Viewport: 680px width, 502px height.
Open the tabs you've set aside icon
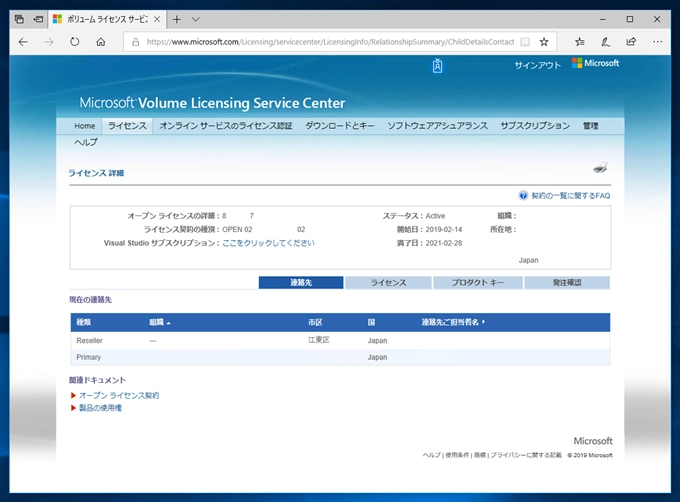click(x=19, y=19)
